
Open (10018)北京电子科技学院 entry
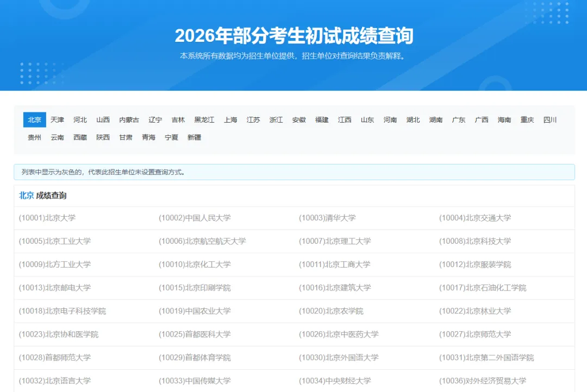pos(62,311)
